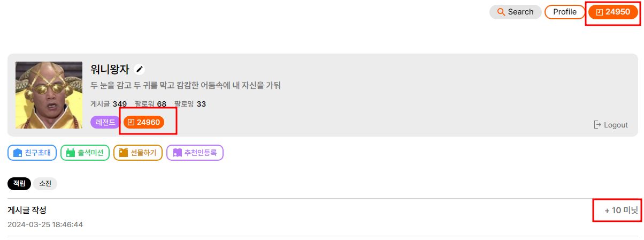Open 친구초대 friend invite

(32, 153)
